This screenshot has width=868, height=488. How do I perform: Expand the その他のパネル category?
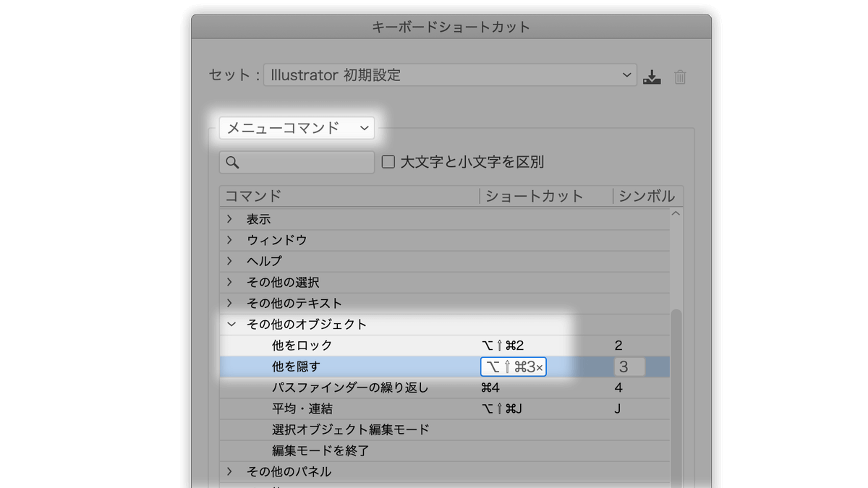tap(230, 471)
